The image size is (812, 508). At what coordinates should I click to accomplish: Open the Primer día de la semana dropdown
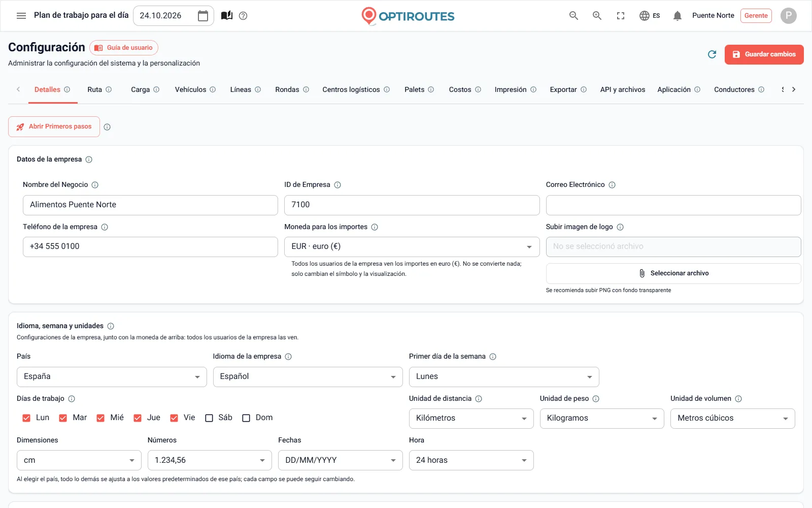504,377
